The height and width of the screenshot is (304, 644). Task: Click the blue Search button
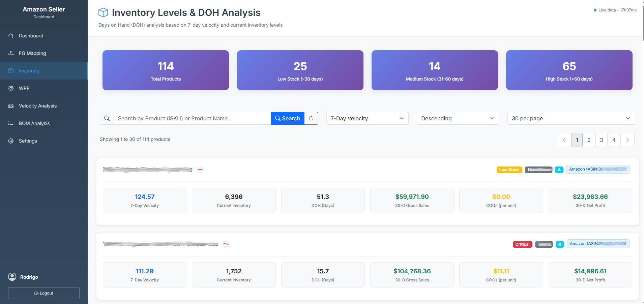[x=287, y=118]
